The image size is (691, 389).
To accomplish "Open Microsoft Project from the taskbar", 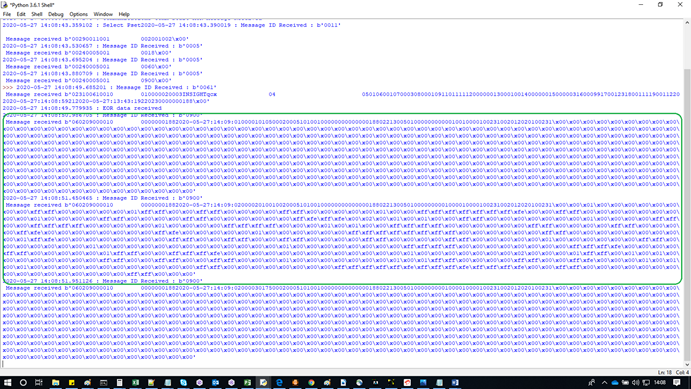I will (x=248, y=382).
